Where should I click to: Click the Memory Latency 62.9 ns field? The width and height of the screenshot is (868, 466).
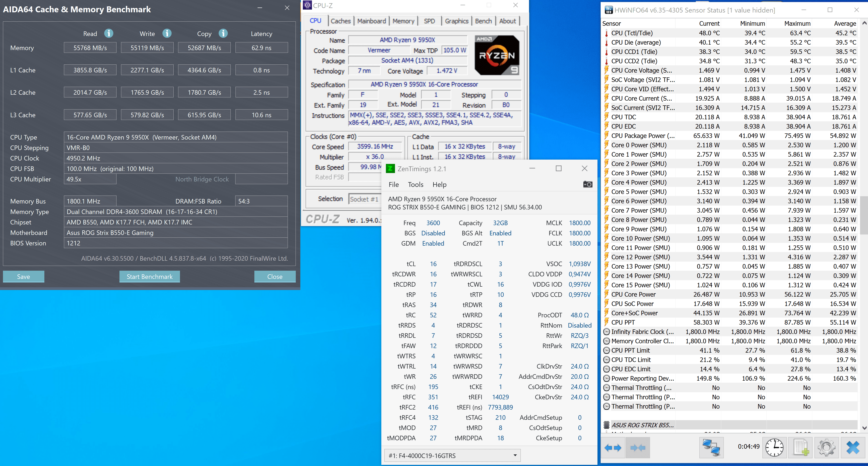(261, 48)
